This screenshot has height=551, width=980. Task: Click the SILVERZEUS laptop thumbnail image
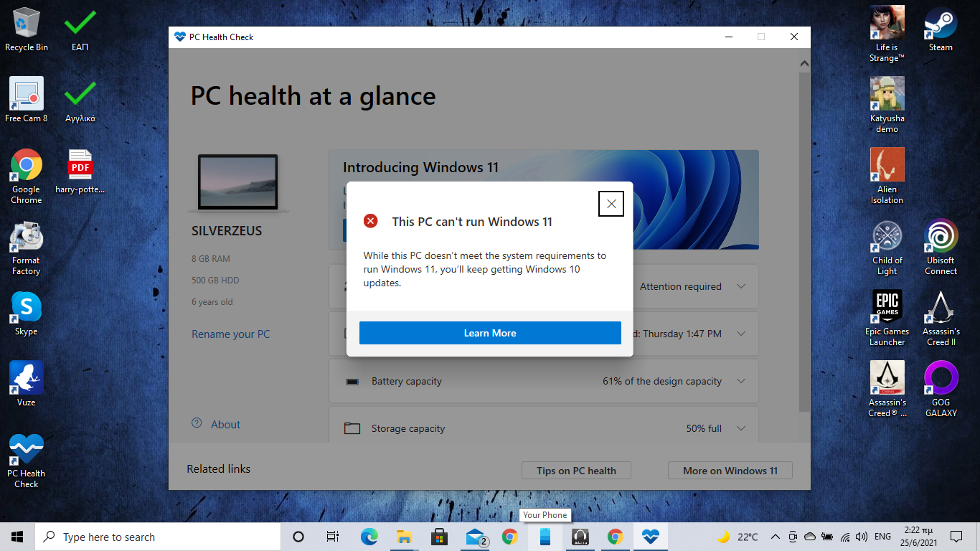tap(238, 182)
